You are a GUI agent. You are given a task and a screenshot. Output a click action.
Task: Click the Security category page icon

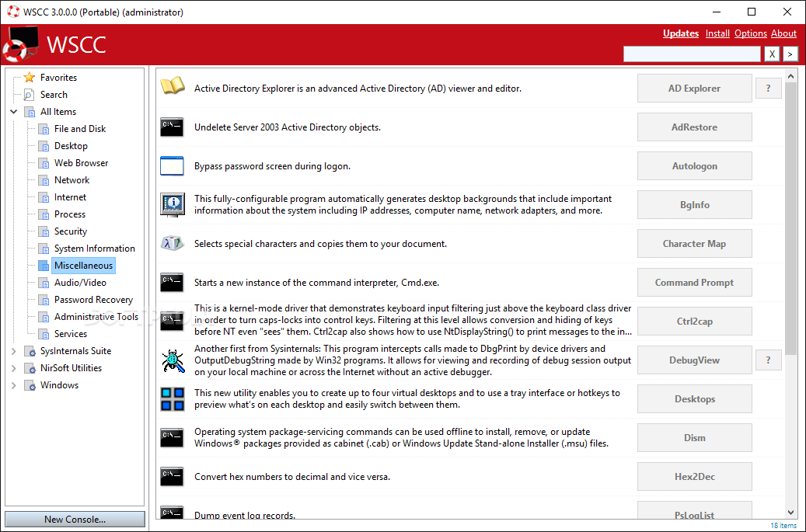(44, 231)
